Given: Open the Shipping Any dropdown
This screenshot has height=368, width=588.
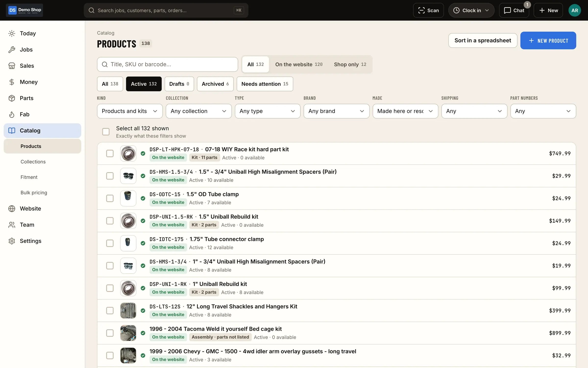Looking at the screenshot, I should coord(474,111).
